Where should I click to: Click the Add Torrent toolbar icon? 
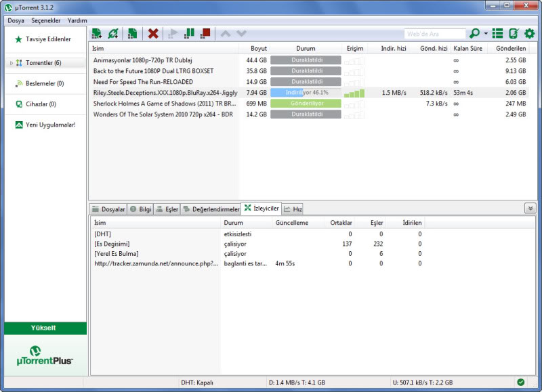point(96,33)
